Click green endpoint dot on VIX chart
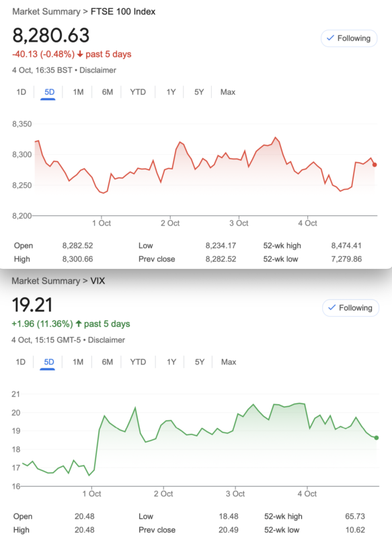Image resolution: width=392 pixels, height=538 pixels. [377, 438]
